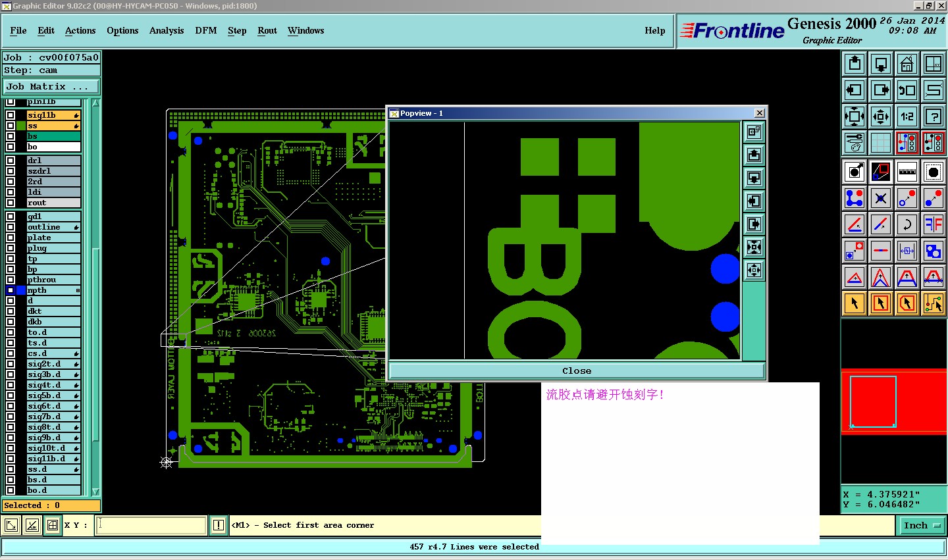Click the Options menu
The image size is (948, 560).
(122, 30)
